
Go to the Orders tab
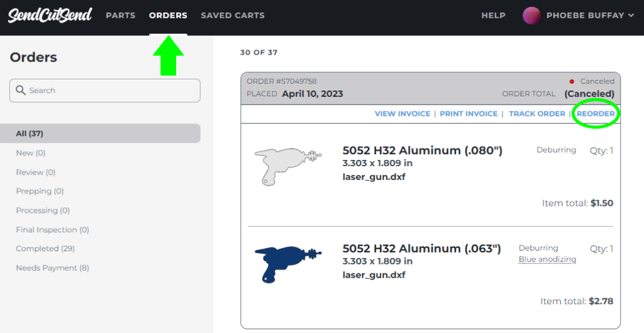coord(168,16)
